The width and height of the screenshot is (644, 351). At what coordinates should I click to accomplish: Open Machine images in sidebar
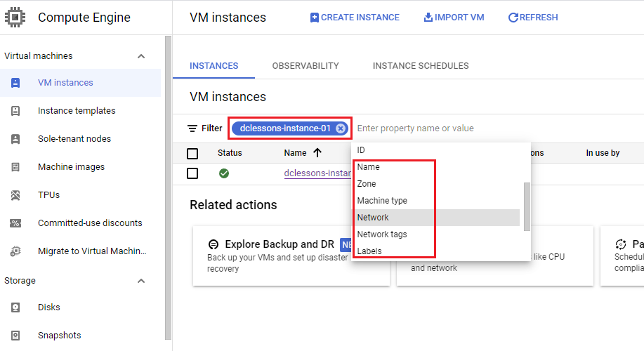point(81,167)
